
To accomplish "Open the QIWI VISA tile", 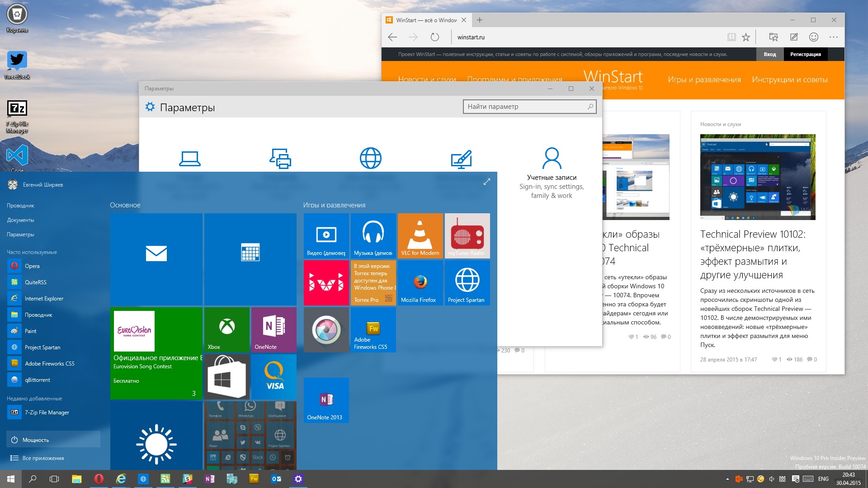I will point(274,377).
